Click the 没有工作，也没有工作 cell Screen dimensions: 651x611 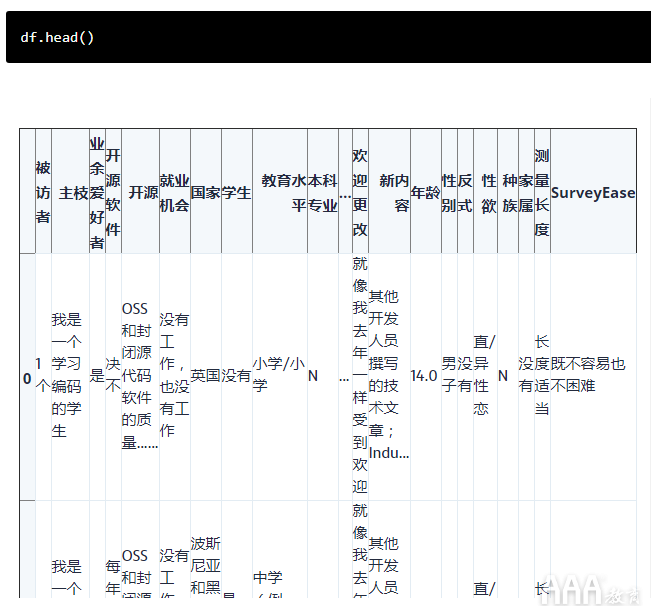(175, 377)
